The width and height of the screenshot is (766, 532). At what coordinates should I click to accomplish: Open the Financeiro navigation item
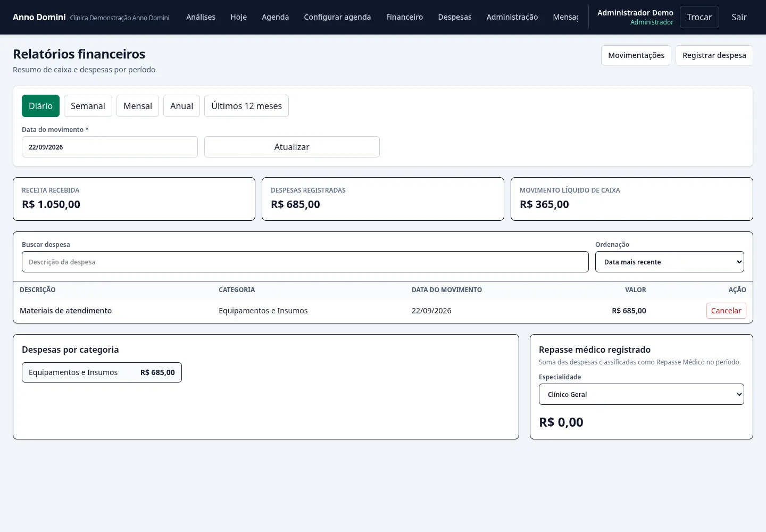(x=404, y=17)
